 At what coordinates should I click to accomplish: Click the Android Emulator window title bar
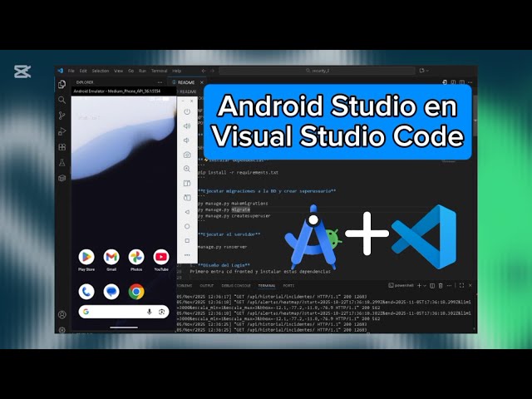(x=124, y=91)
